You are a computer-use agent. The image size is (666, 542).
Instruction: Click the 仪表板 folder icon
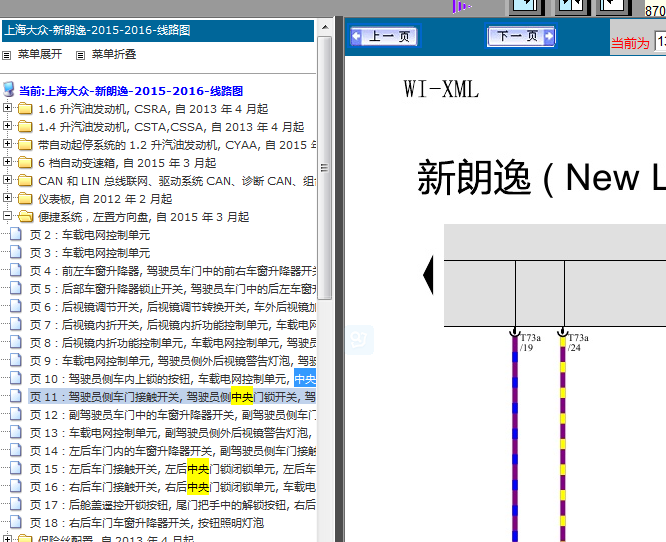click(25, 199)
